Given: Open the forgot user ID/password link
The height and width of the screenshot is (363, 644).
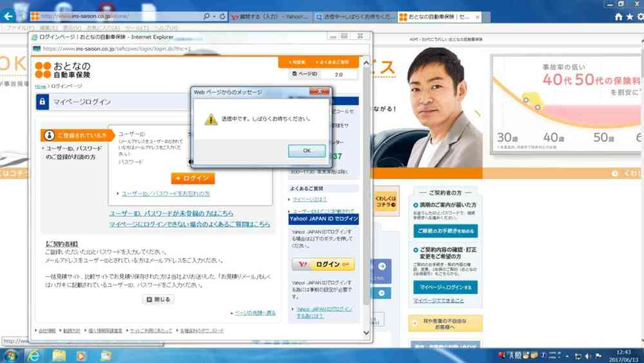Looking at the screenshot, I should point(166,193).
